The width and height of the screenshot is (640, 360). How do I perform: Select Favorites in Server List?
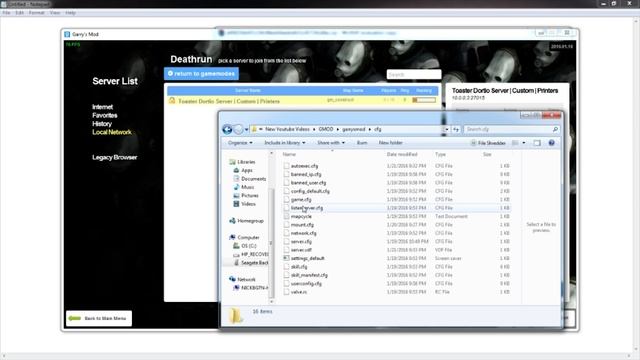click(x=104, y=116)
